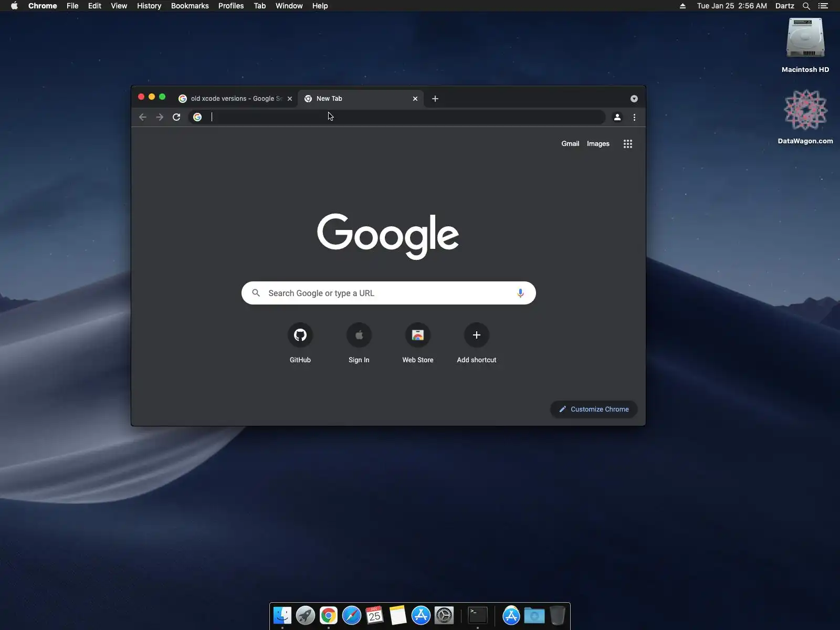Click the Google icon in the address bar
840x630 pixels.
(x=197, y=117)
